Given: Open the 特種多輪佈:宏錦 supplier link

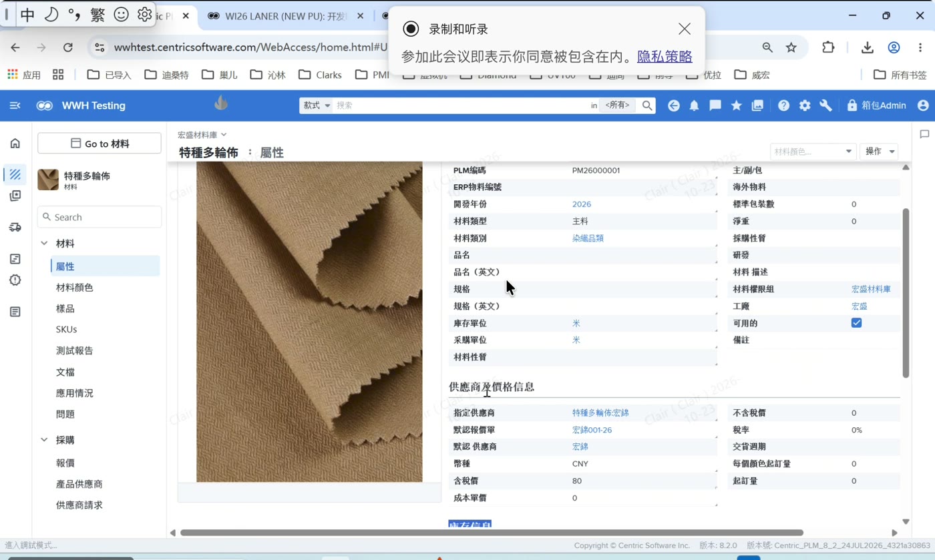Looking at the screenshot, I should pos(600,413).
